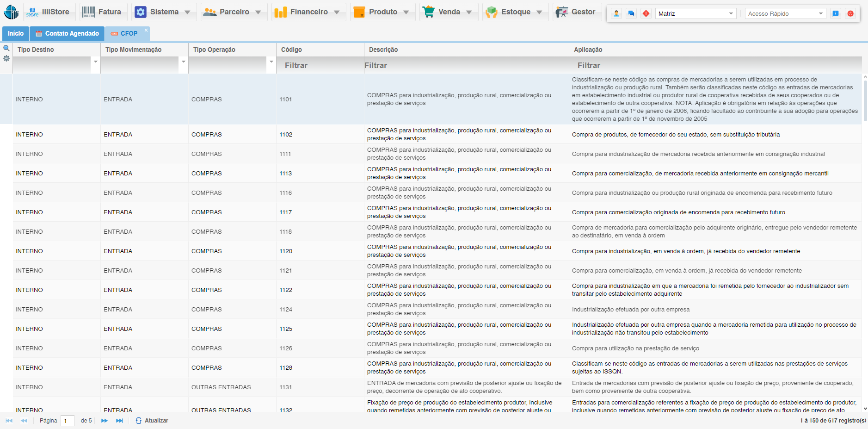Viewport: 868px width, 429px height.
Task: Open the grid settings gear icon
Action: (x=6, y=58)
